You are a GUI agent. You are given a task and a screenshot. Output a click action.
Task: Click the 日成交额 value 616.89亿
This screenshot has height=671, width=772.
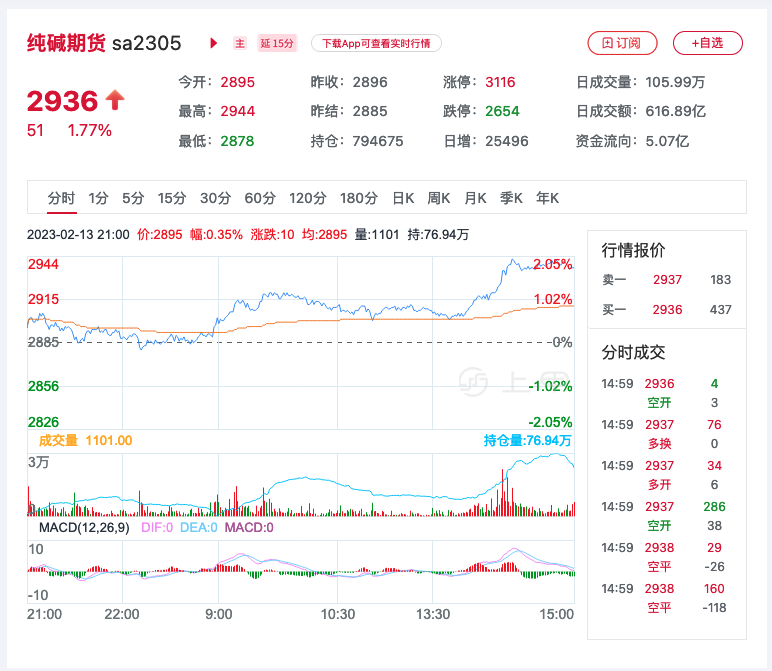(676, 111)
